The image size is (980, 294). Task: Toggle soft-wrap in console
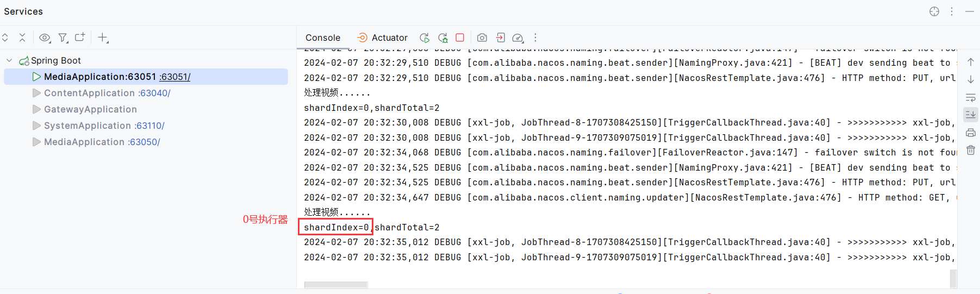click(x=971, y=97)
